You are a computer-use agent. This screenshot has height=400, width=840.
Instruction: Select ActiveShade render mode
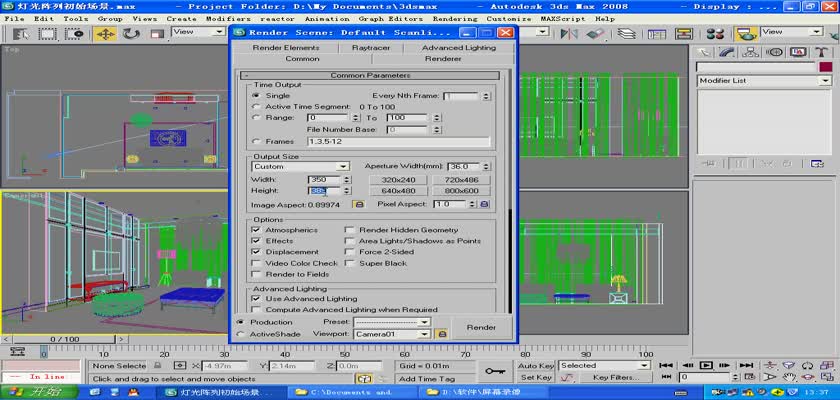click(241, 334)
